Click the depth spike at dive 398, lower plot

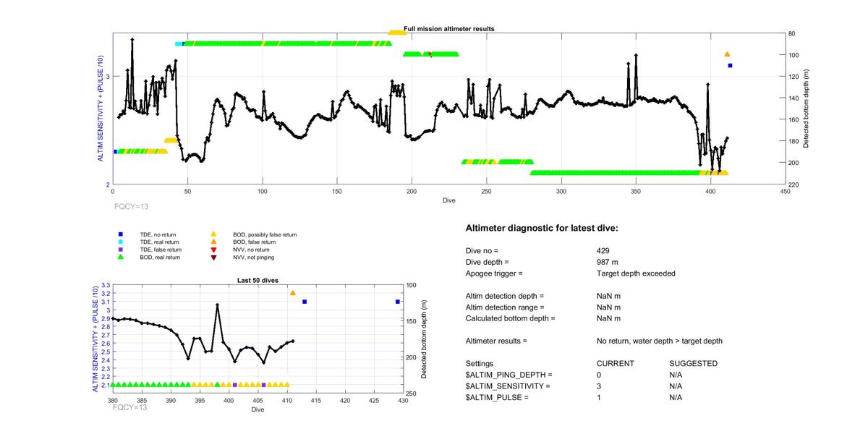[217, 305]
